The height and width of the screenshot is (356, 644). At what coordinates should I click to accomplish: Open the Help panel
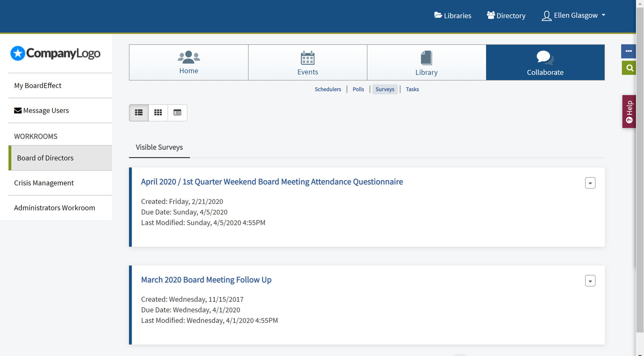click(x=629, y=111)
